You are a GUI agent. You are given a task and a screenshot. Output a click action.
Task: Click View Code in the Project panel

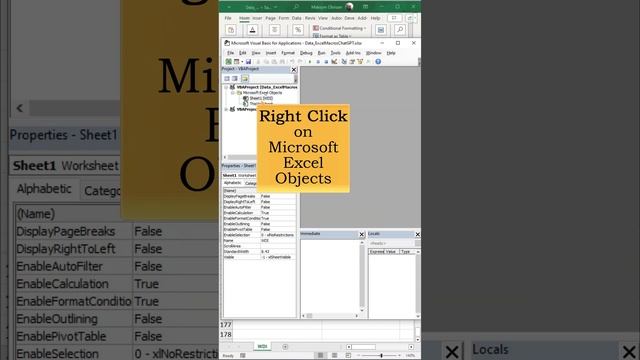tap(227, 78)
